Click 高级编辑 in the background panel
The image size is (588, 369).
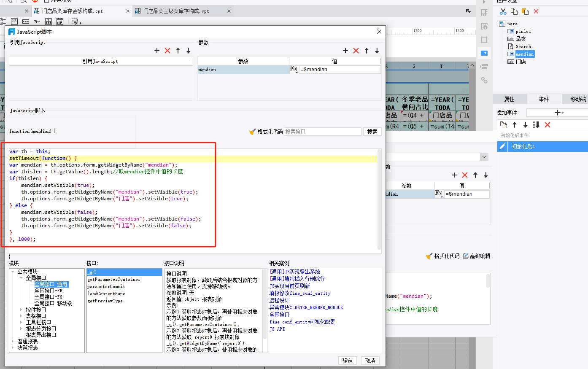click(x=476, y=256)
